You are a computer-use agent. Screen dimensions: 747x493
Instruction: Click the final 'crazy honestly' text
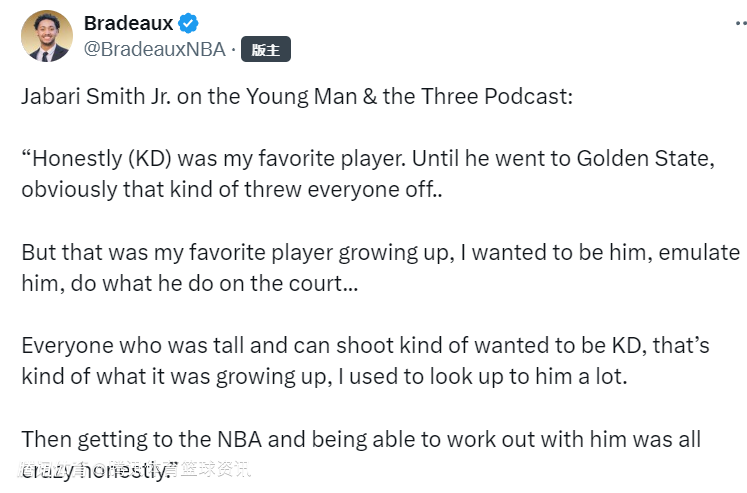[x=100, y=469]
